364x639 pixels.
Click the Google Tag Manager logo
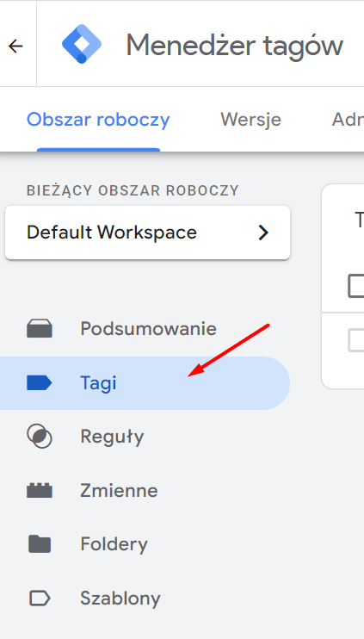[82, 44]
